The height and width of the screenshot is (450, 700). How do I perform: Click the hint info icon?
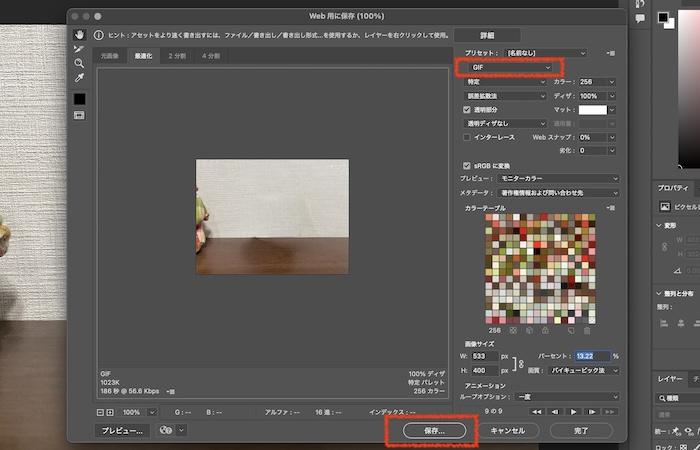click(x=98, y=35)
